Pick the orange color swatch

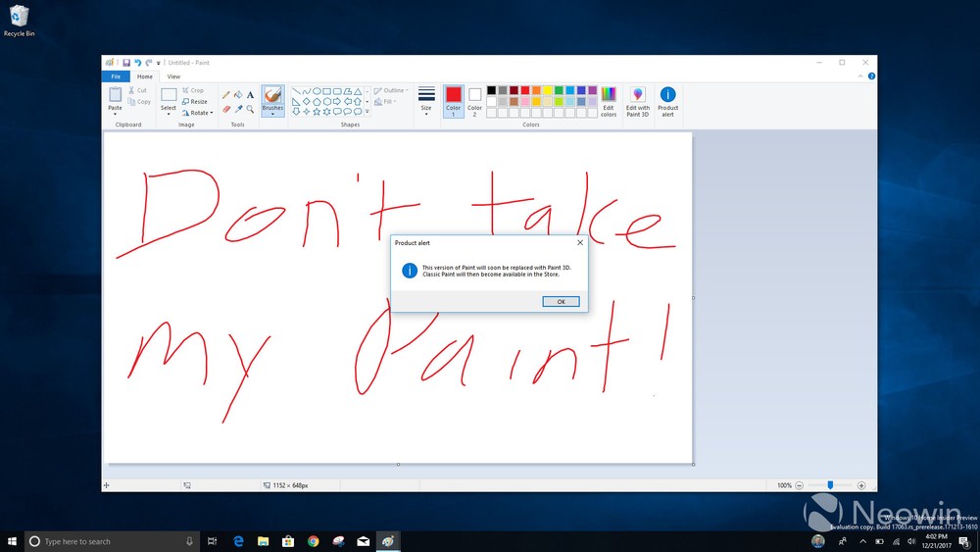(x=536, y=90)
